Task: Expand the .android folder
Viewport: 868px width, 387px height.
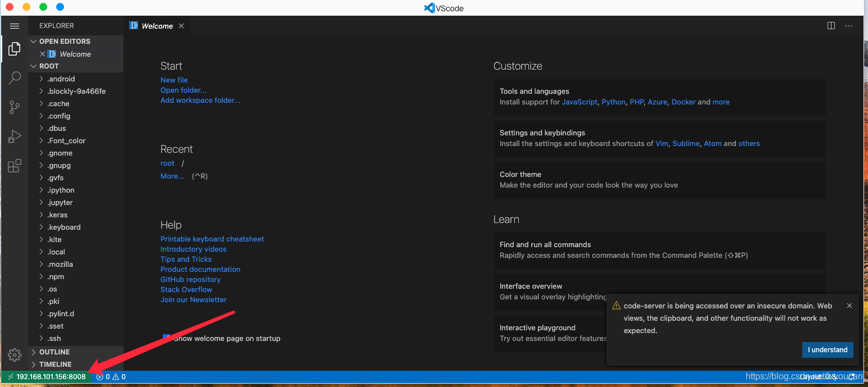Action: click(76, 79)
